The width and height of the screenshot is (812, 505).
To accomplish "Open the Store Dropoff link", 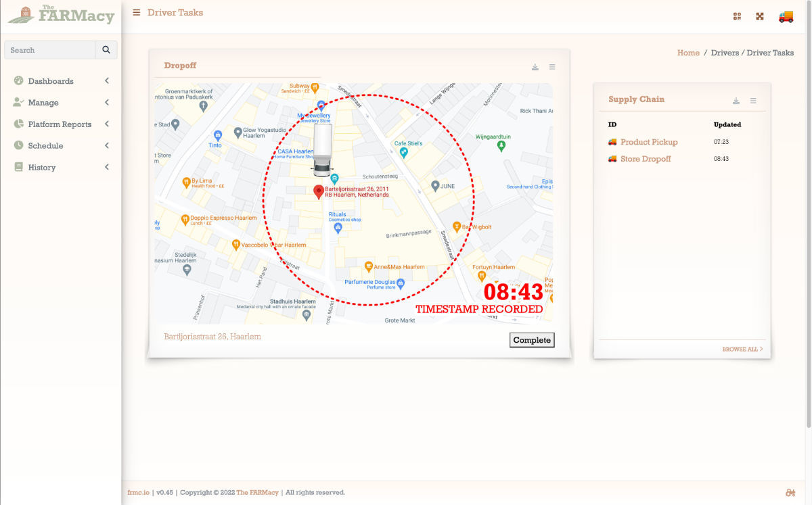I will coord(646,159).
